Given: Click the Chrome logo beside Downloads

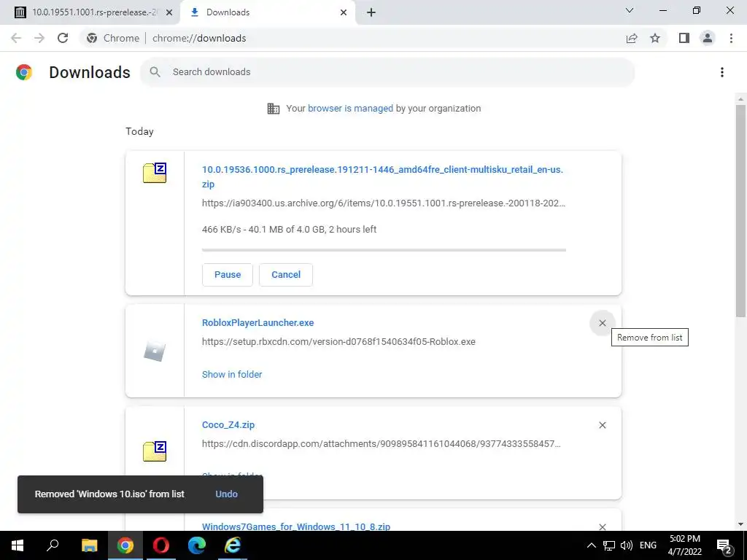Looking at the screenshot, I should coord(24,72).
